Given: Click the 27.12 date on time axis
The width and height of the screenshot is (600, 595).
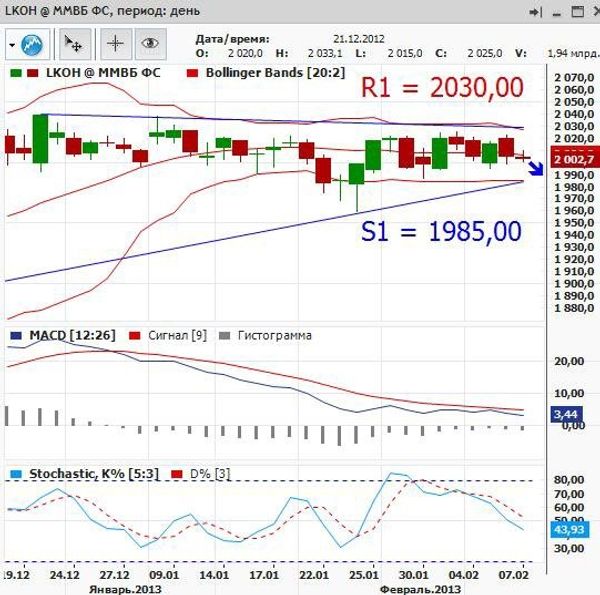Looking at the screenshot, I should (114, 575).
